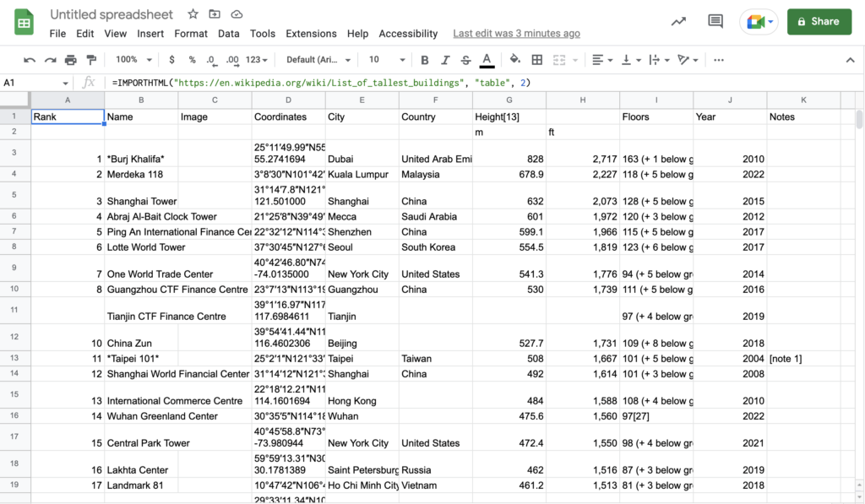Select the cell containing Lotte World Tower
Screen dimensions: 865x504
click(x=141, y=247)
